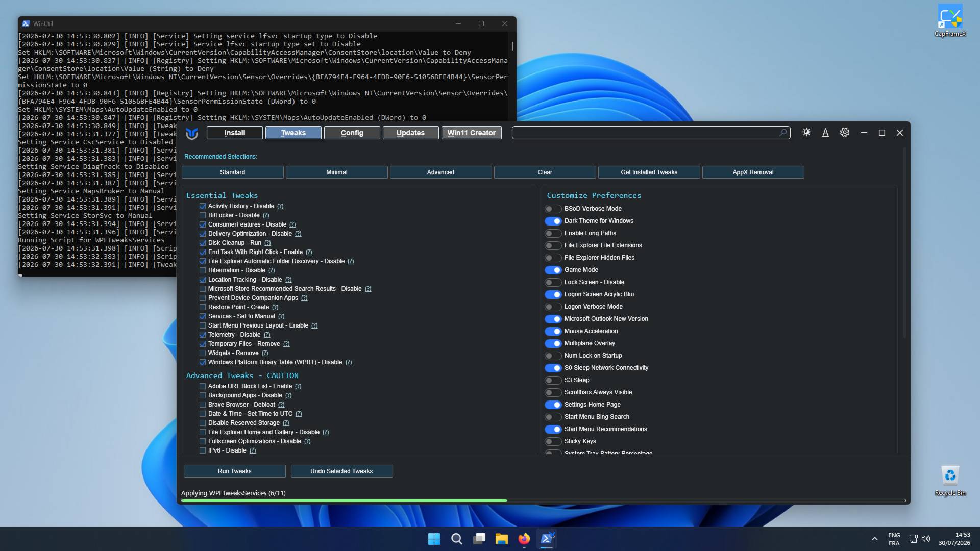Show help for Restore Point - Create

[275, 307]
